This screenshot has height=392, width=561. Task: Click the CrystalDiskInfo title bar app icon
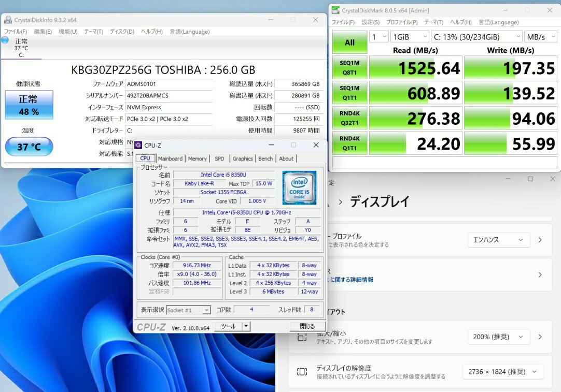8,20
